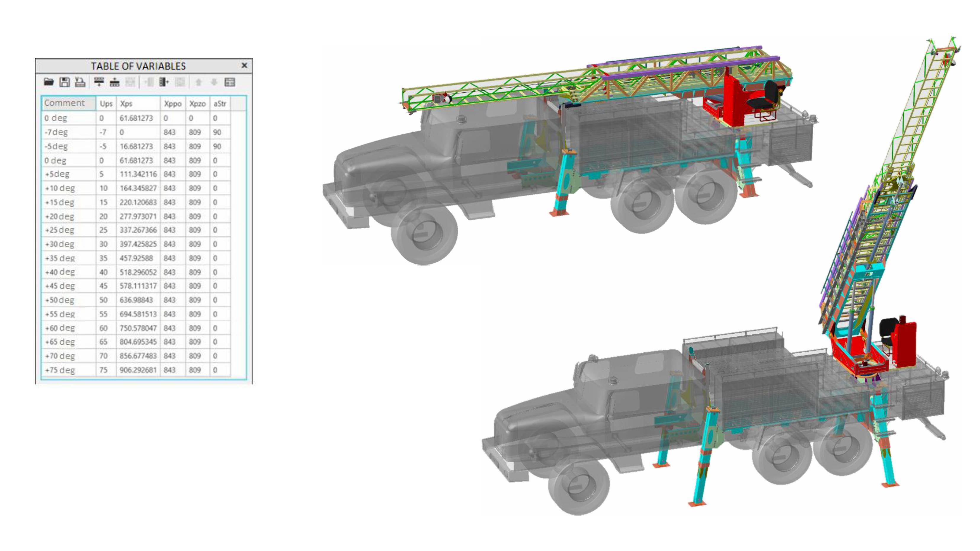This screenshot has height=551, width=980.
Task: Click the export variables icon with V arrow
Action: point(80,82)
